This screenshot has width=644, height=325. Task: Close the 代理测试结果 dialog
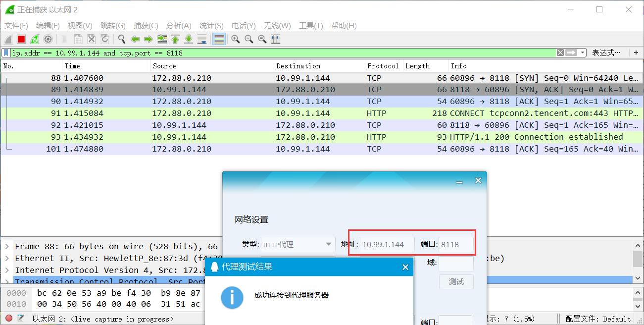[x=405, y=267]
